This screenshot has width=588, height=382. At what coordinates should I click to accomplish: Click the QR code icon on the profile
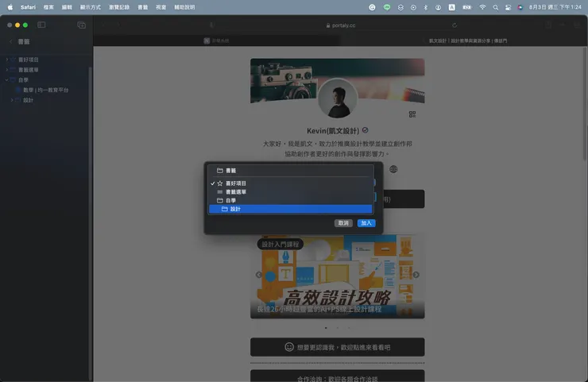click(x=412, y=114)
